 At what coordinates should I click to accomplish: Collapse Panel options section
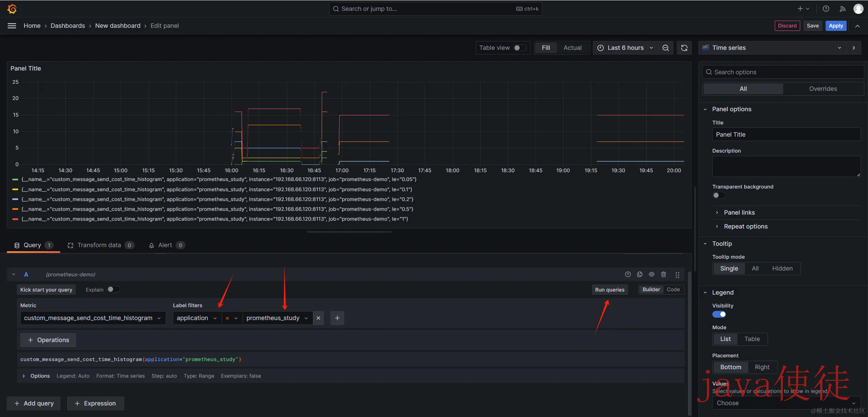pyautogui.click(x=731, y=109)
